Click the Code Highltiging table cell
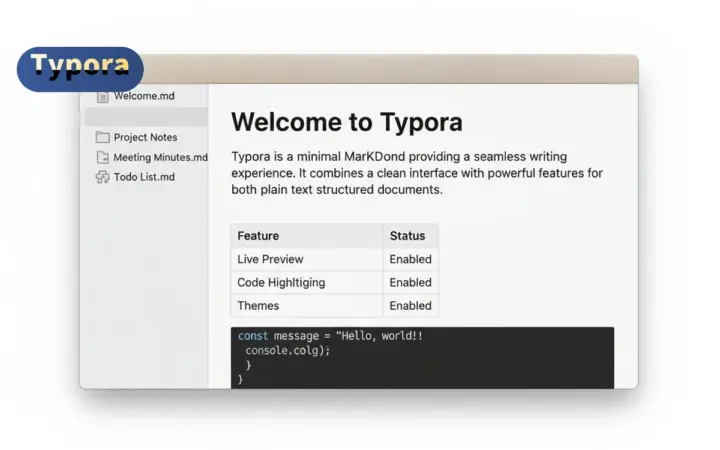 coord(307,283)
